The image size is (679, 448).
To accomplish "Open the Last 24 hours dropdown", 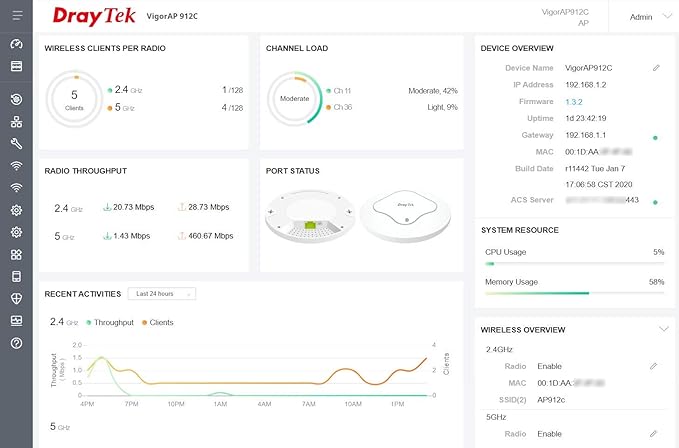I will [x=161, y=293].
